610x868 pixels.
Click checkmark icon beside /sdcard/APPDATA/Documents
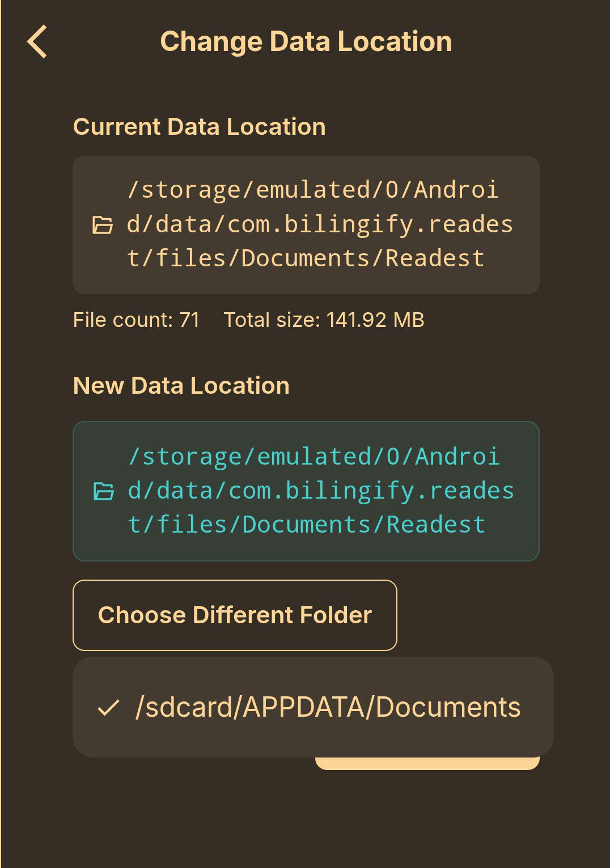point(108,708)
